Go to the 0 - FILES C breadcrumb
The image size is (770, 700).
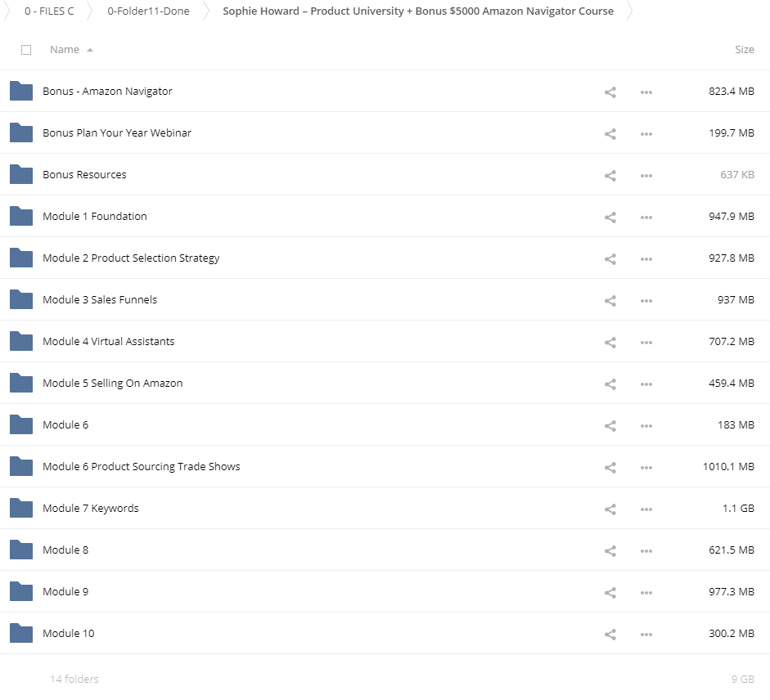click(x=49, y=11)
